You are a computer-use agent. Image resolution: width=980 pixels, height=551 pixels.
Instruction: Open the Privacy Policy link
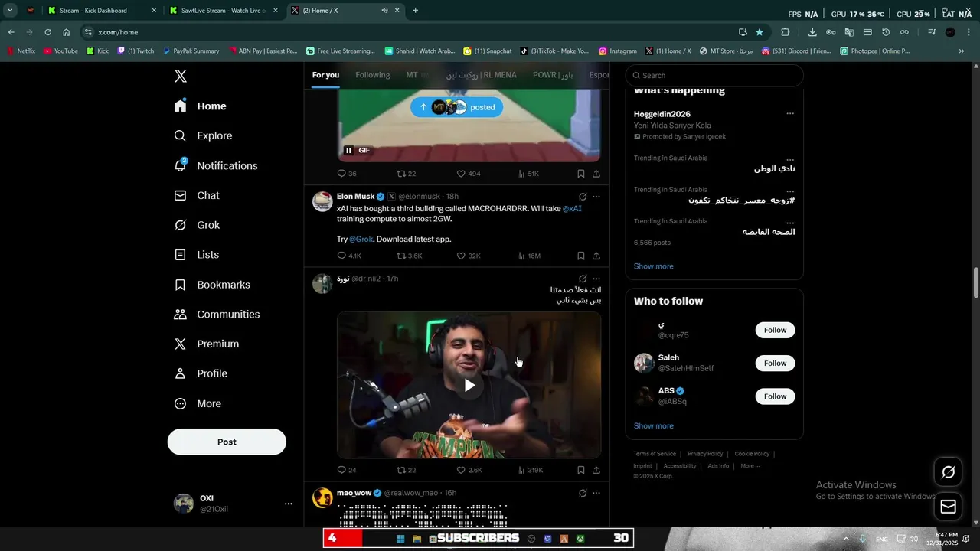[x=705, y=454]
